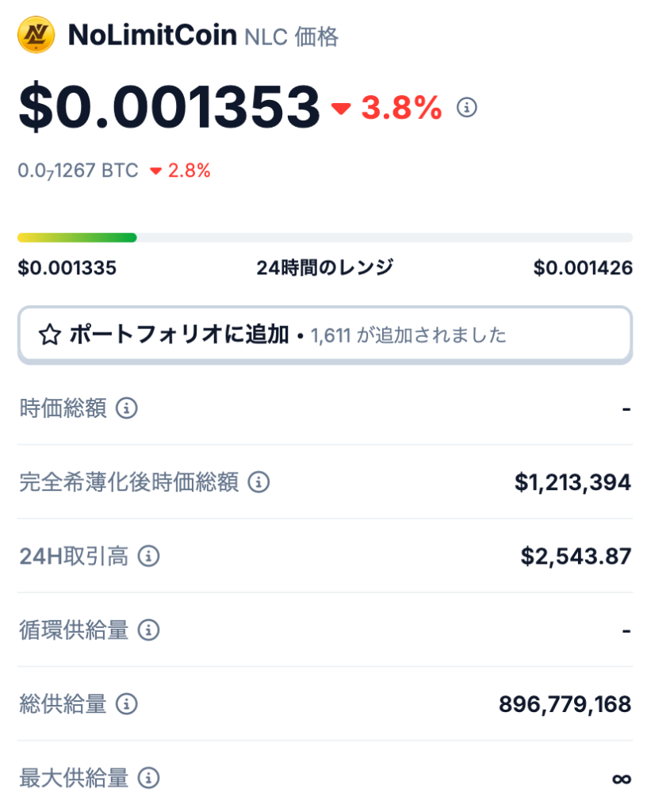Select the $1,213,394 valuation figure
The width and height of the screenshot is (670, 812).
click(x=572, y=482)
